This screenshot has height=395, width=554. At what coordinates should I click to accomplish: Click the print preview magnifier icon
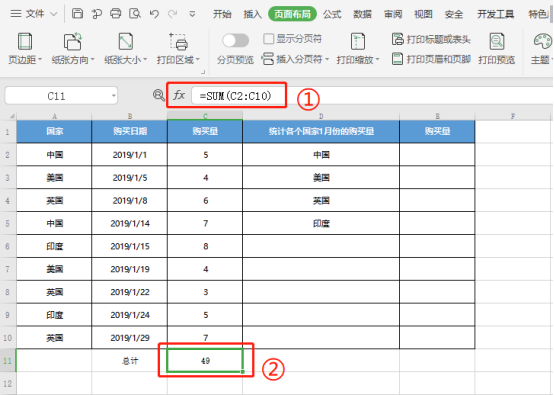[135, 14]
